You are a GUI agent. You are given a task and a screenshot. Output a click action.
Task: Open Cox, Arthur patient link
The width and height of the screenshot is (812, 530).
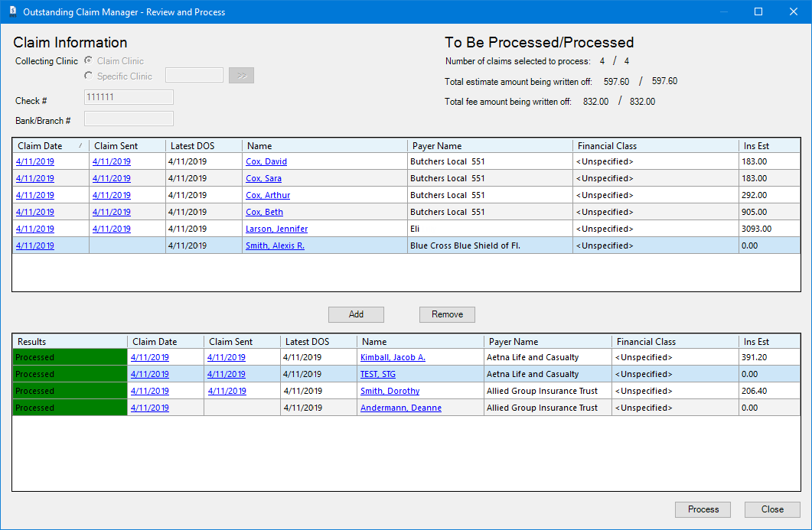[268, 195]
